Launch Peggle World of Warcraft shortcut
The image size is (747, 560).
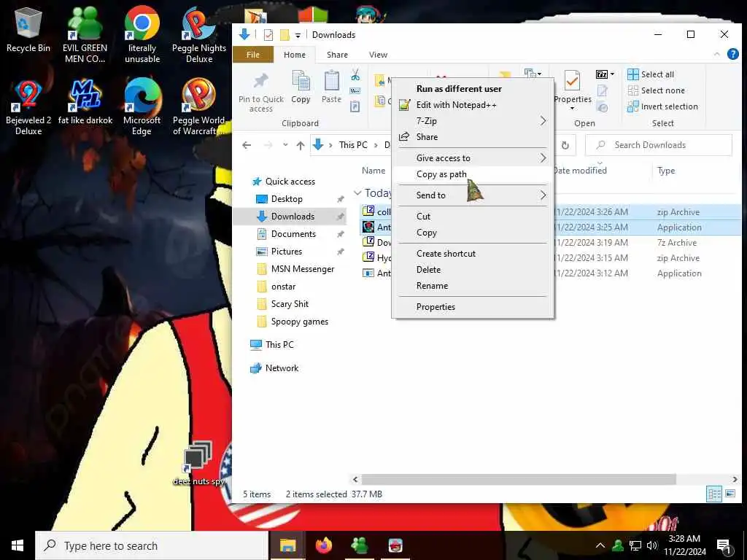coord(198,107)
